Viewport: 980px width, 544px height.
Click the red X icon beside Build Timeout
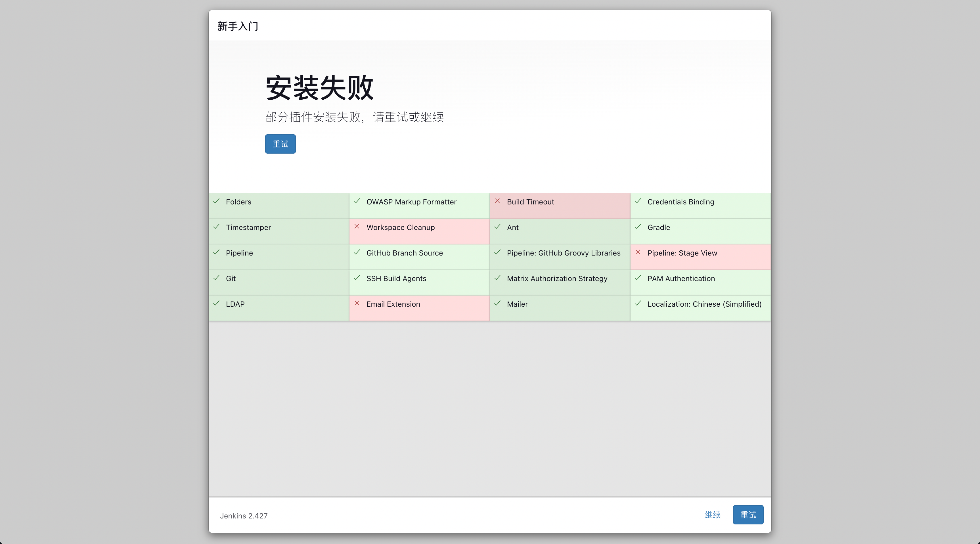[x=497, y=201]
